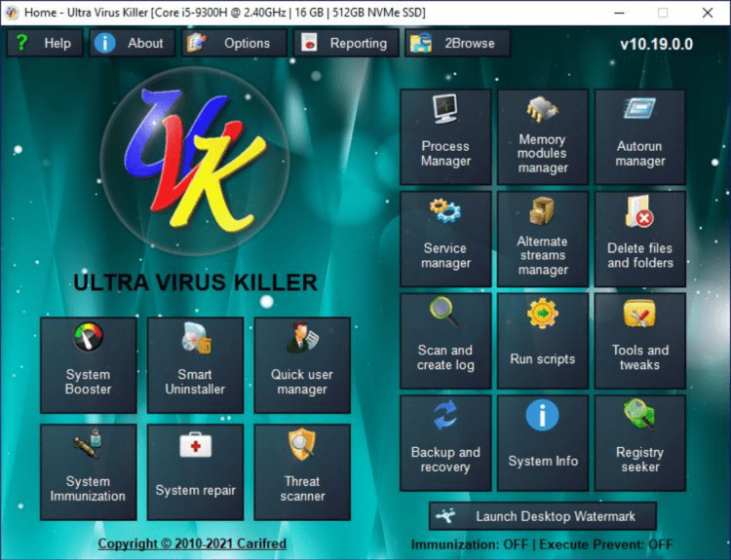Viewport: 731px width, 560px height.
Task: Open the System repair tile
Action: (195, 472)
